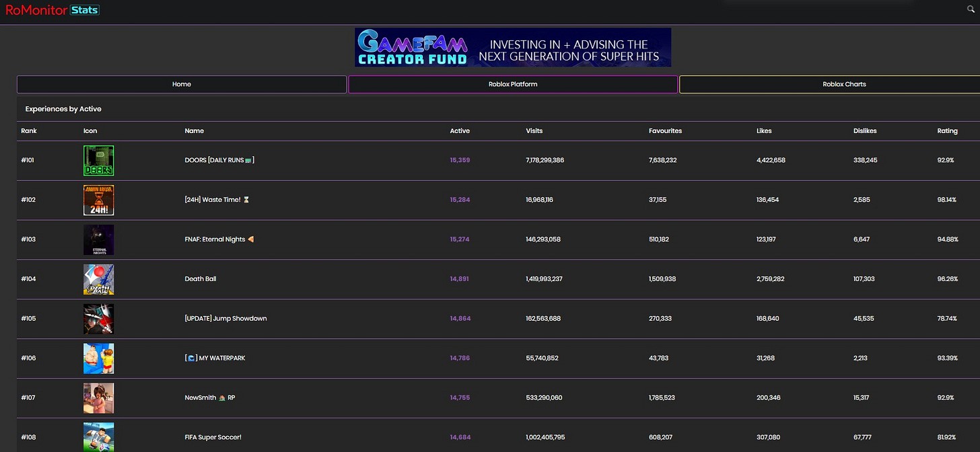Viewport: 980px width, 452px height.
Task: Open the NewSmith RP name link
Action: tap(210, 398)
